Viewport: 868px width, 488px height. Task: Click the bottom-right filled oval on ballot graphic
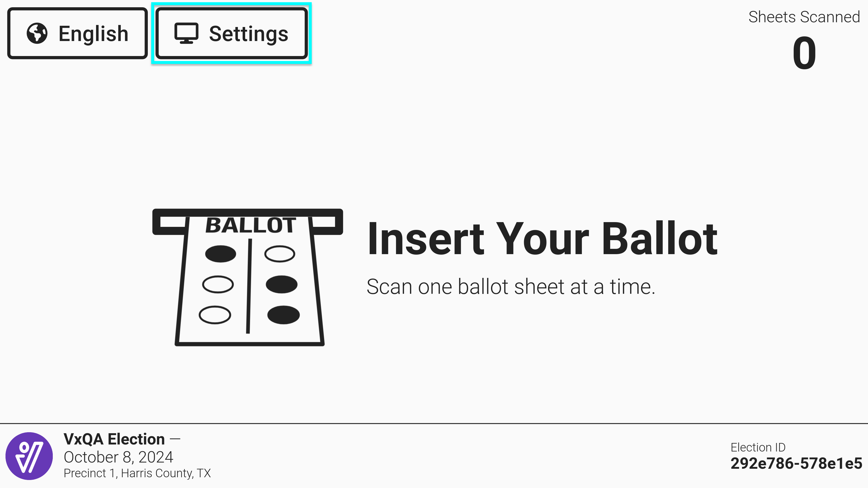tap(283, 315)
